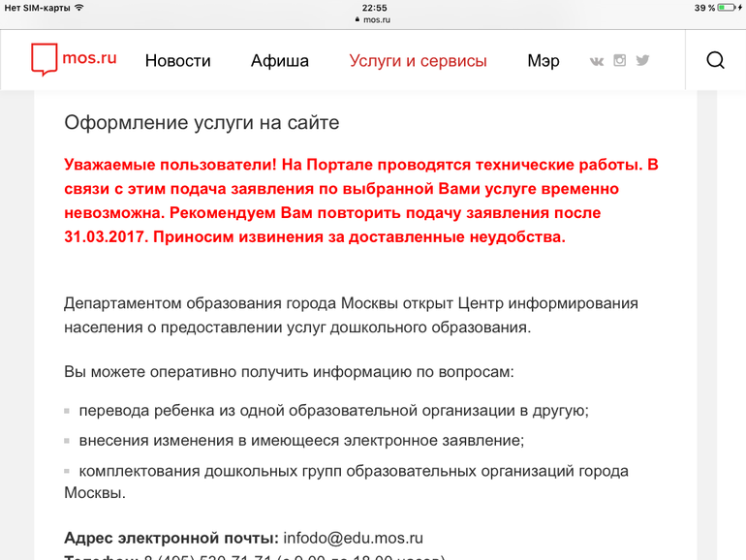
Task: Open the Мэр menu section
Action: 543,61
